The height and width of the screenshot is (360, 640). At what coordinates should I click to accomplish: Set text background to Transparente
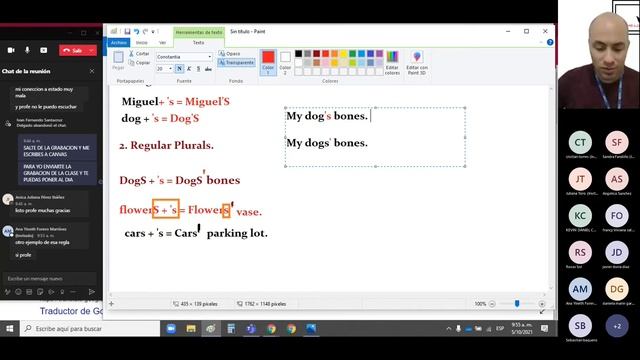236,62
